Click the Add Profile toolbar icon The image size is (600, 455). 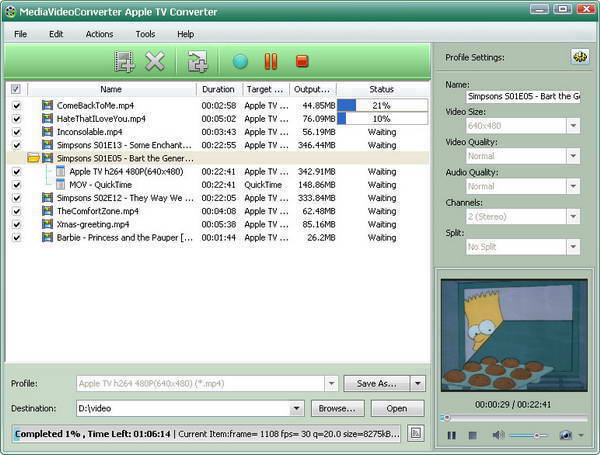(197, 61)
